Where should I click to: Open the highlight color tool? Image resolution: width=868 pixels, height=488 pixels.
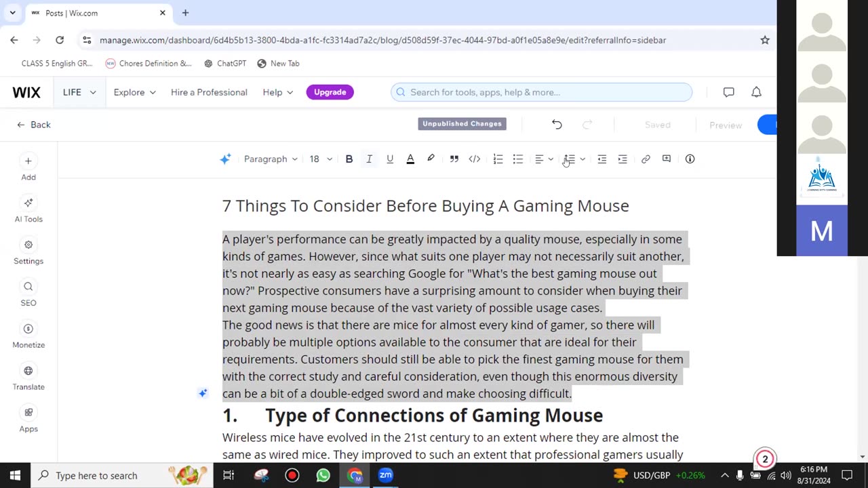[x=431, y=159]
